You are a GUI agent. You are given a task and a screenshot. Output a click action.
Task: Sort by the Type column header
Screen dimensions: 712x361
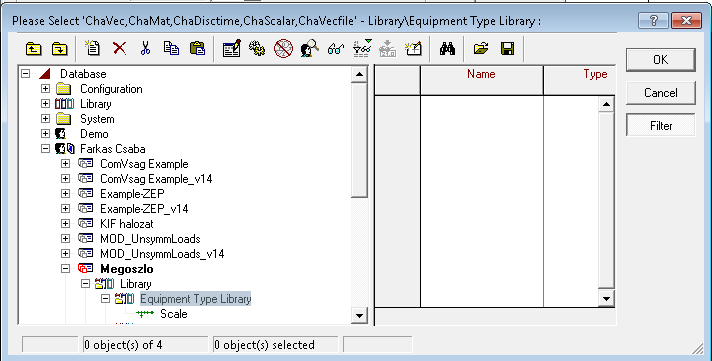click(579, 80)
